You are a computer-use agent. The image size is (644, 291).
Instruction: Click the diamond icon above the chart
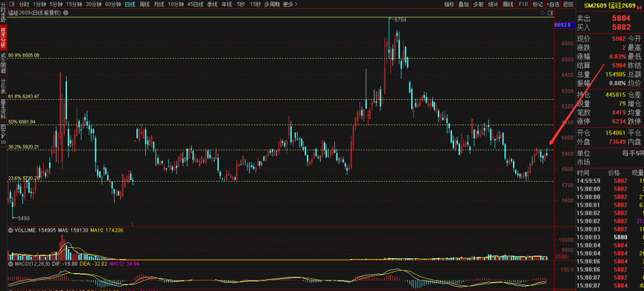(542, 13)
